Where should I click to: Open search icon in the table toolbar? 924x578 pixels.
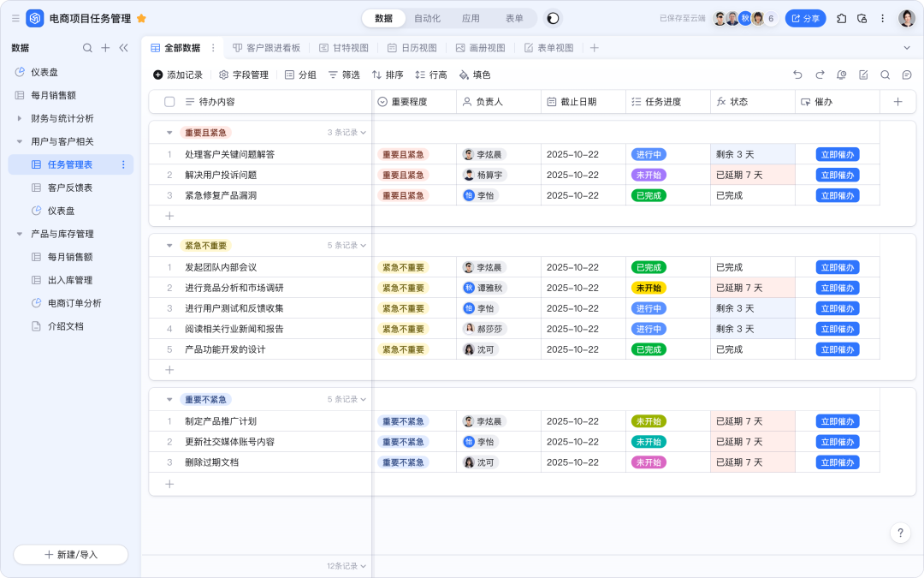point(885,75)
